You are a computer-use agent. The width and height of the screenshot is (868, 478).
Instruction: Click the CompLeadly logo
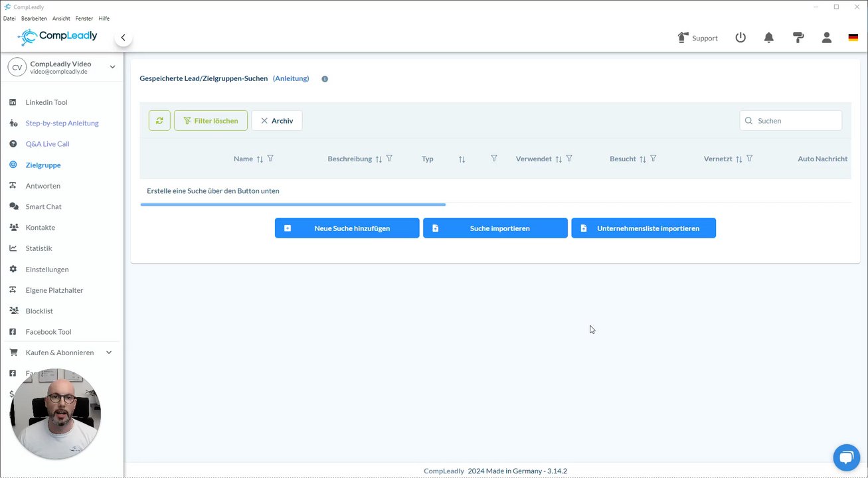coord(57,37)
